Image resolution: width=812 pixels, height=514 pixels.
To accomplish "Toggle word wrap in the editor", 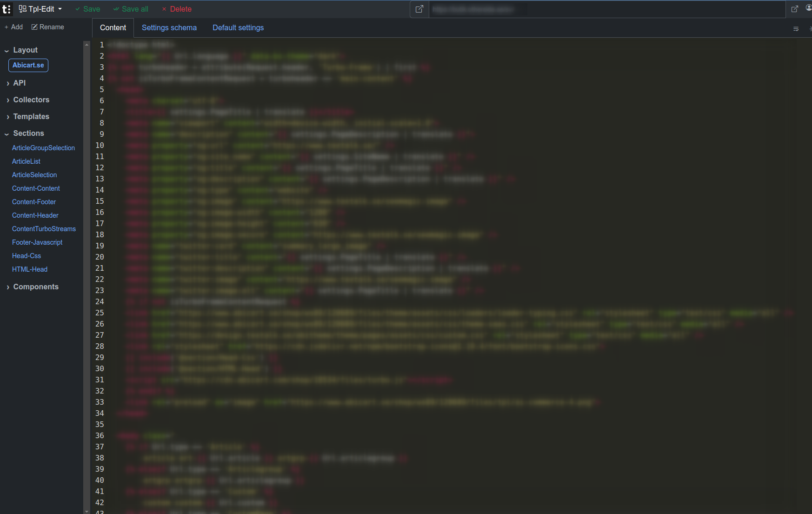I will [796, 29].
